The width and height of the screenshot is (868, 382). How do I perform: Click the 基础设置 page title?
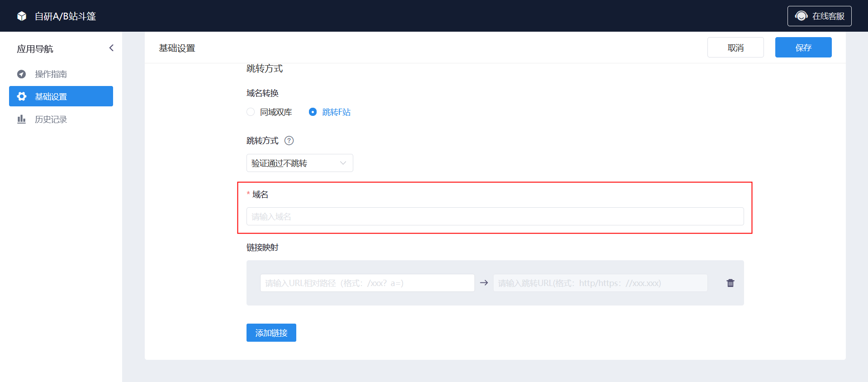pyautogui.click(x=177, y=48)
